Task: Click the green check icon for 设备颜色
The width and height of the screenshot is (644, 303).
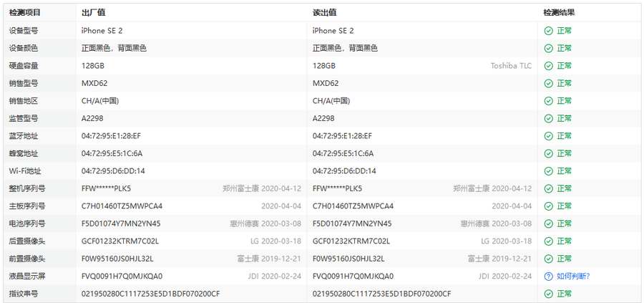Action: pos(548,48)
